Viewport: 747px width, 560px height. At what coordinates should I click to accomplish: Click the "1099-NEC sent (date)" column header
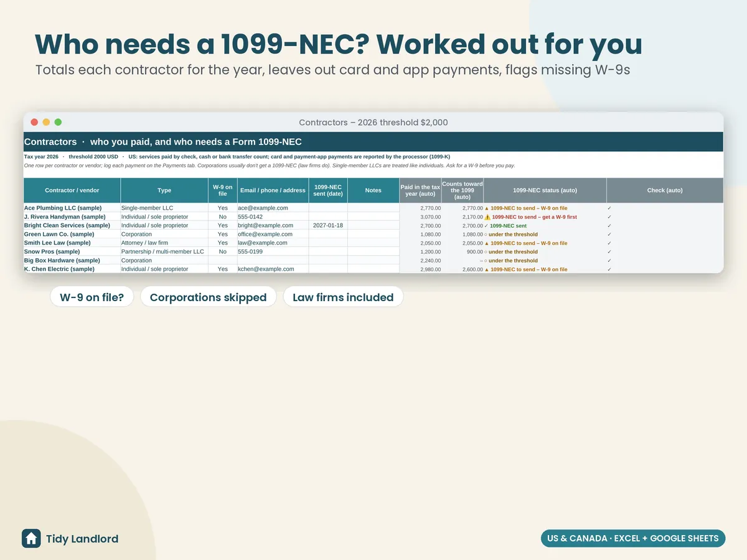[x=328, y=190]
